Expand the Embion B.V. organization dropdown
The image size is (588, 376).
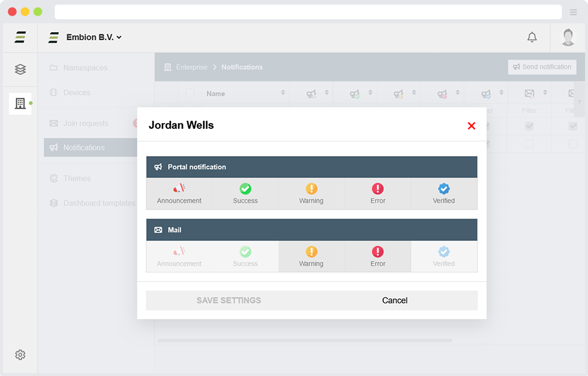click(x=93, y=37)
